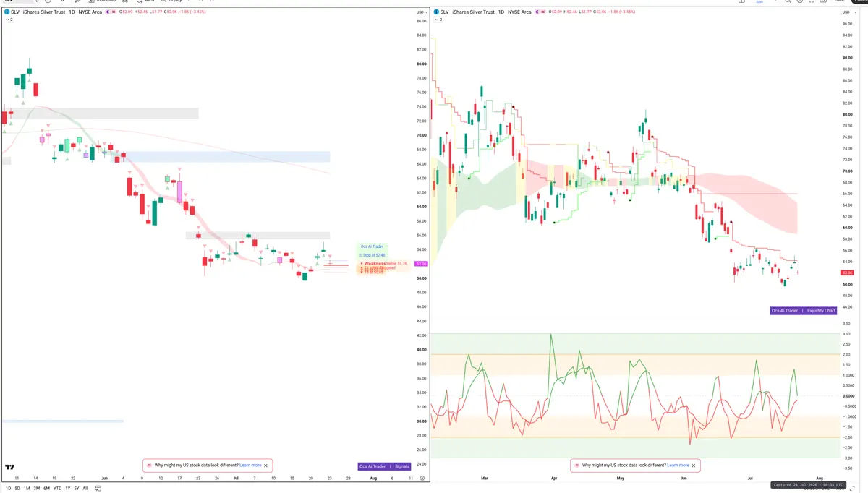Click the red 52.06 price label on right chart axis
Viewport: 868px width, 493px height.
847,273
